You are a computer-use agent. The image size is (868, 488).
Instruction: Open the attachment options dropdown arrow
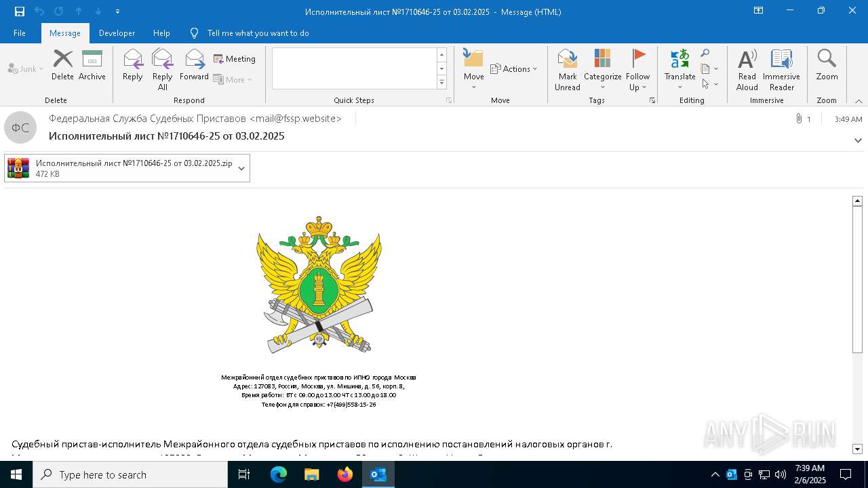tap(241, 168)
